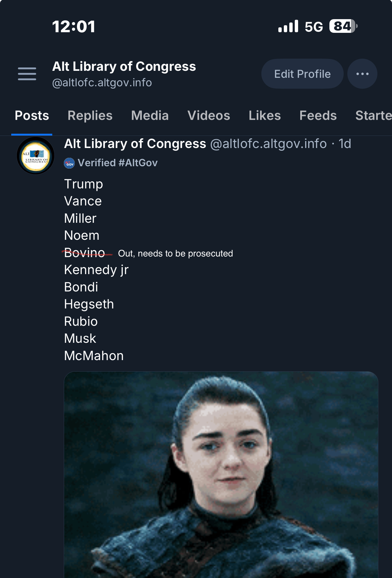Switch to the Posts tab
392x578 pixels.
32,116
